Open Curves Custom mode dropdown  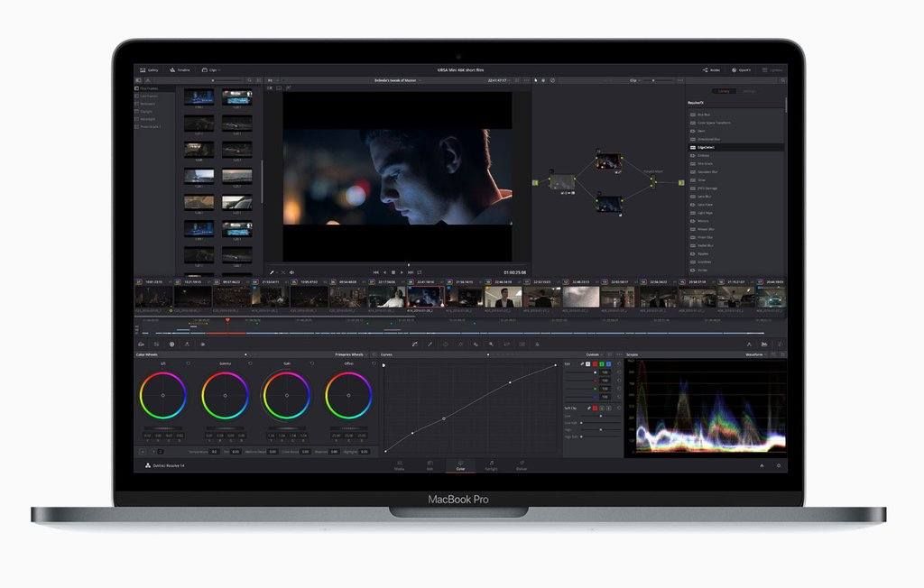(594, 354)
